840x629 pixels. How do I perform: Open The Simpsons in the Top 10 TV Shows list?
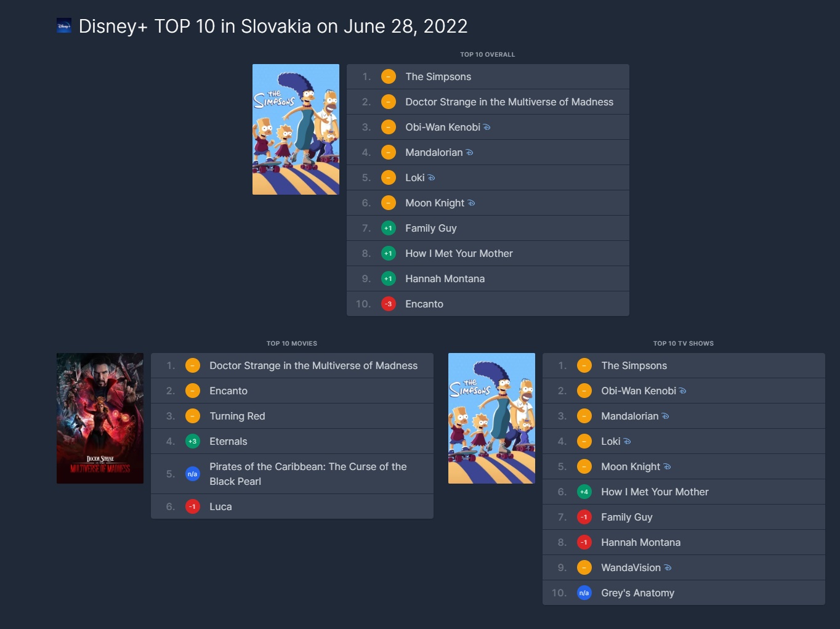click(x=634, y=365)
